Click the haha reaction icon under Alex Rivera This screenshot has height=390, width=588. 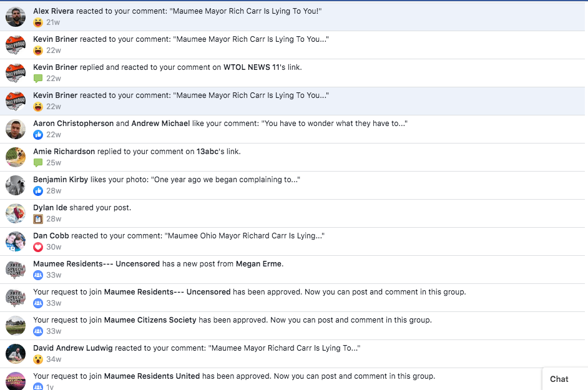38,22
